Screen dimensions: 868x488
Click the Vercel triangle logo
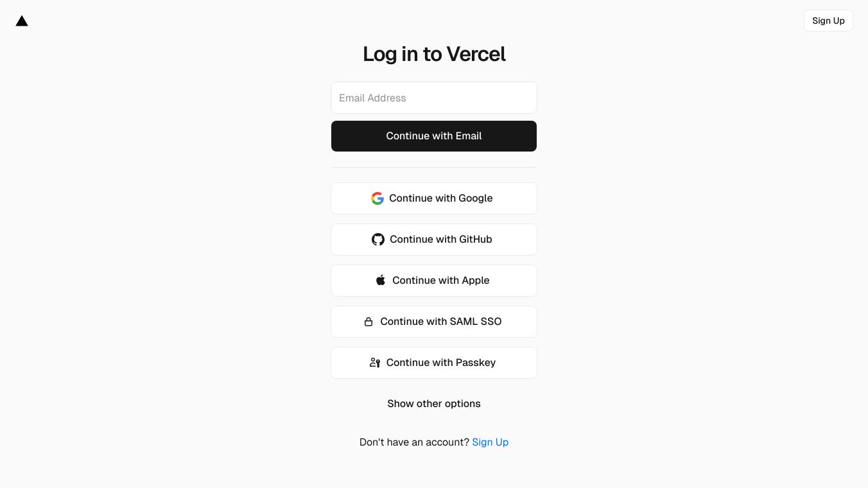pos(22,21)
